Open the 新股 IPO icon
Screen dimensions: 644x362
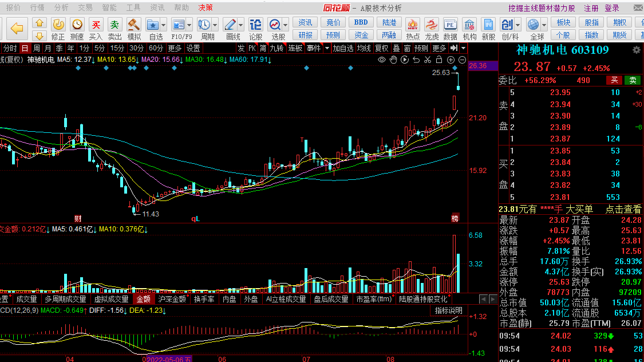point(488,29)
